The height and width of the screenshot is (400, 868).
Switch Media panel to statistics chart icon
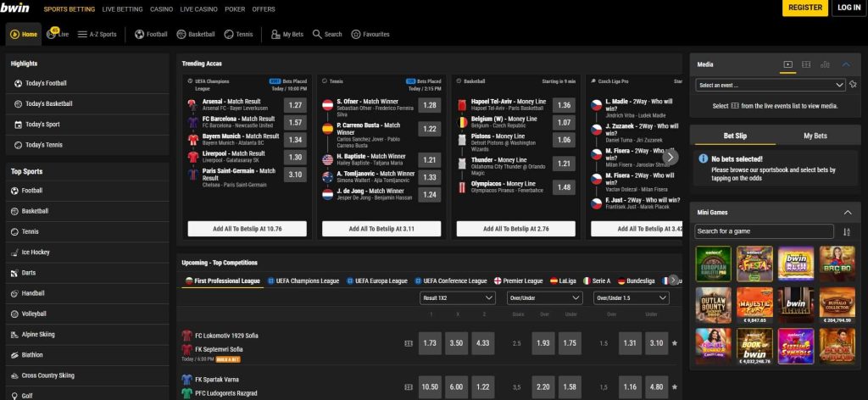pyautogui.click(x=825, y=64)
